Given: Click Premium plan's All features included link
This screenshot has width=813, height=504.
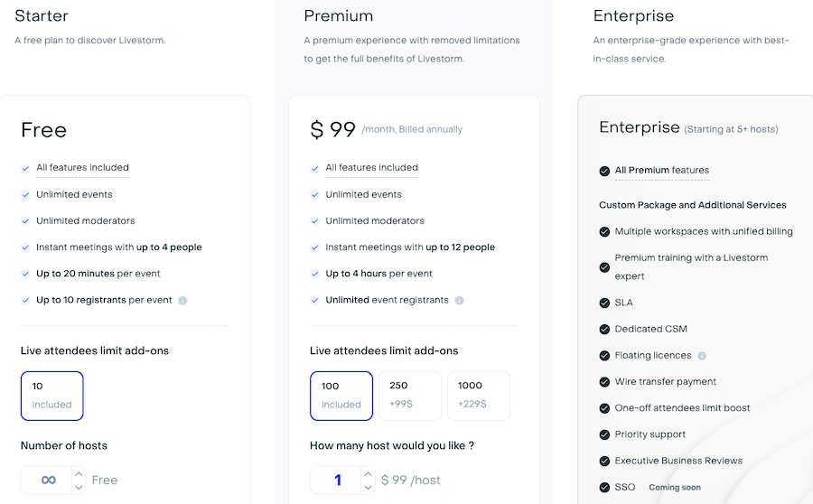Looking at the screenshot, I should 371,168.
